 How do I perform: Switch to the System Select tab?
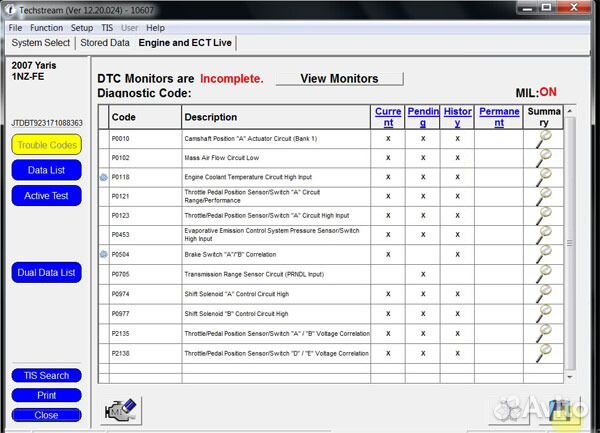41,43
